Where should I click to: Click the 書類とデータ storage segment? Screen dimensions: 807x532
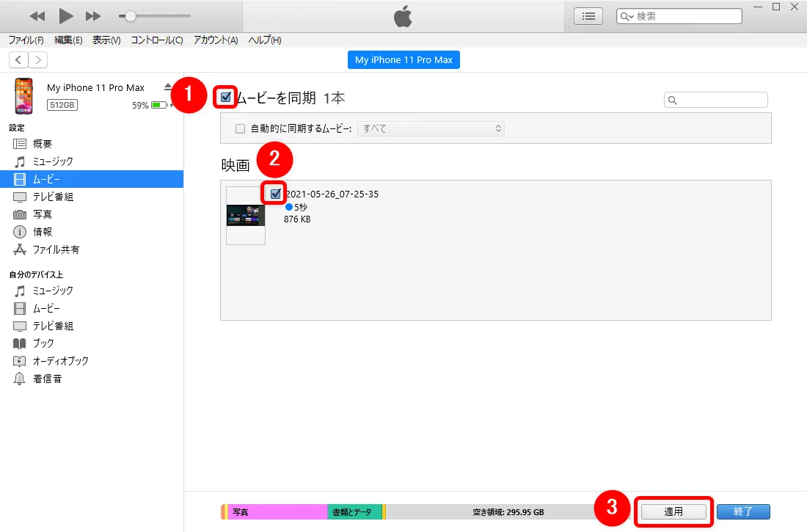click(x=354, y=512)
